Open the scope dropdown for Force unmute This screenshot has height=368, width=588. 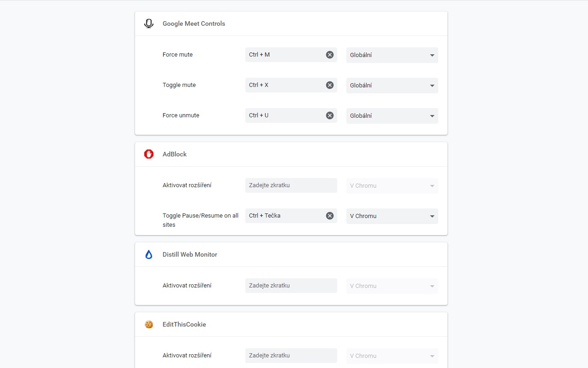click(x=392, y=116)
